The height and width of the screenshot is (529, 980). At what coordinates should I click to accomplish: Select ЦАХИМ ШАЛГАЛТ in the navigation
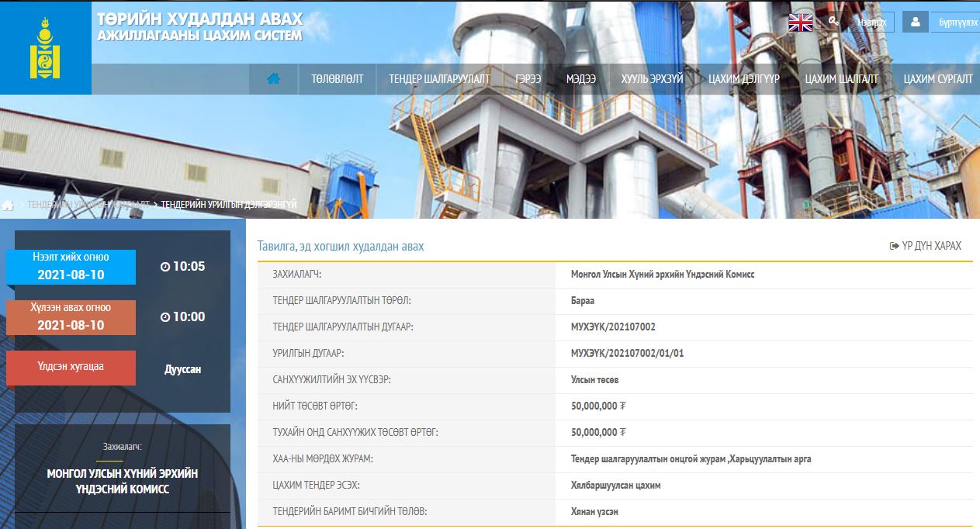[x=841, y=79]
